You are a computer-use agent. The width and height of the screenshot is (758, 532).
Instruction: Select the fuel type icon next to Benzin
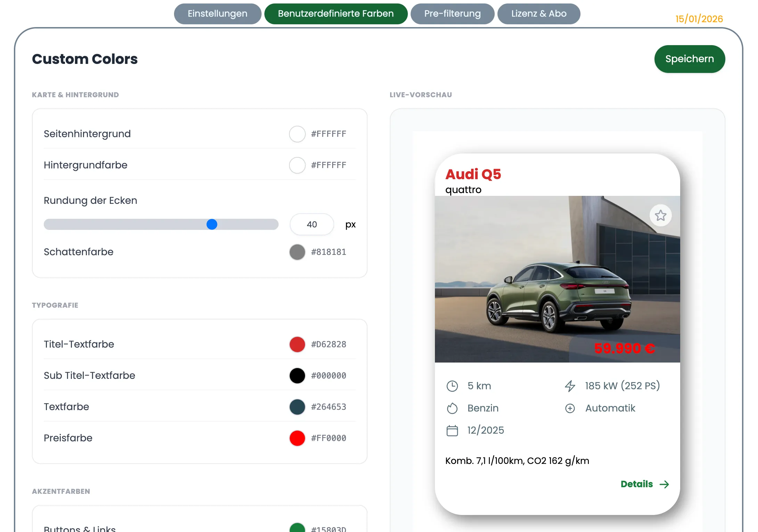pyautogui.click(x=452, y=408)
